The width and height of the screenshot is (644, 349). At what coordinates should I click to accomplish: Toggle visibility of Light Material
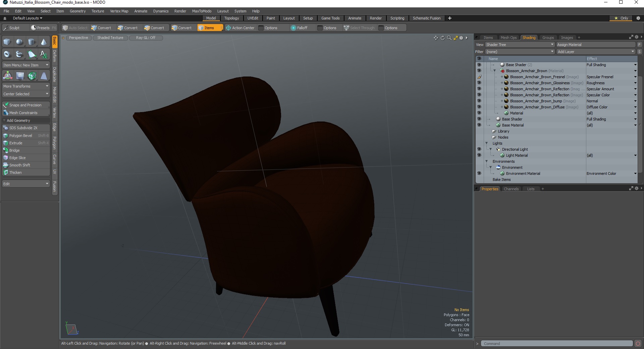point(479,155)
